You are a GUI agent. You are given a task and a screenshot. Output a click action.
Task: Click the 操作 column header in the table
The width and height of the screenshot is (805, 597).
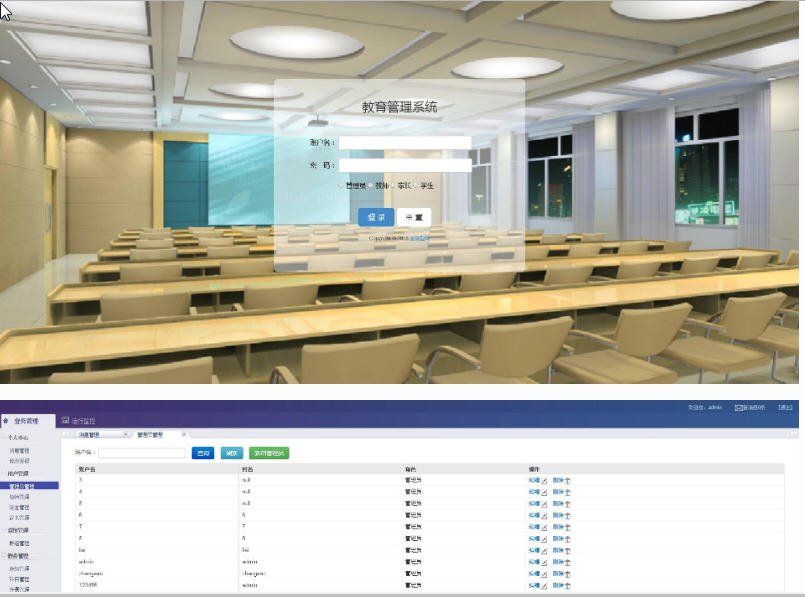tap(534, 469)
